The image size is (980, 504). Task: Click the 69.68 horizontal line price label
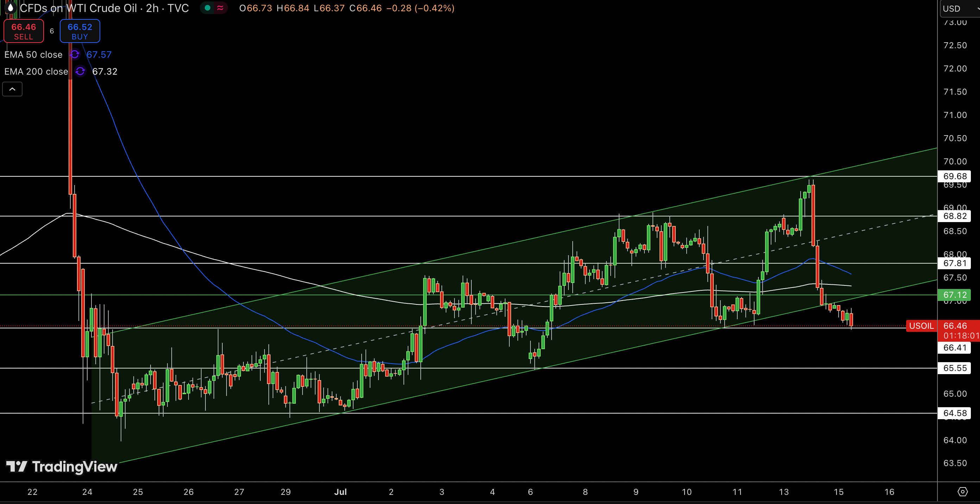click(955, 176)
